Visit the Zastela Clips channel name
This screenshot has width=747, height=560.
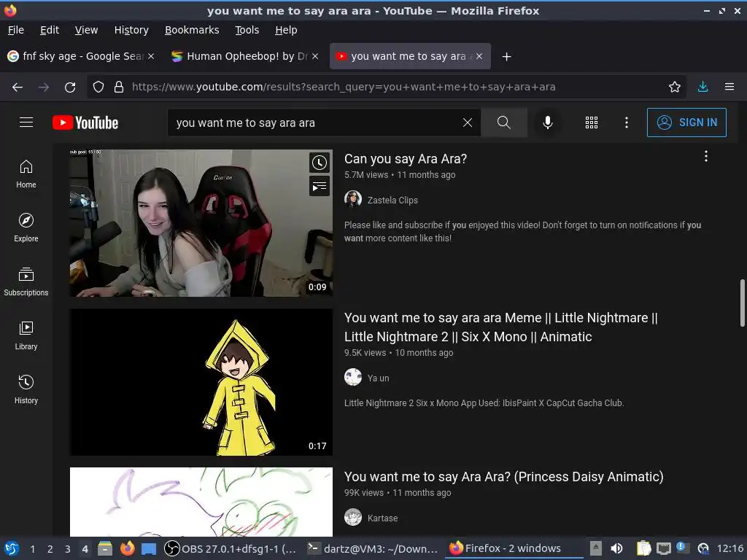392,200
